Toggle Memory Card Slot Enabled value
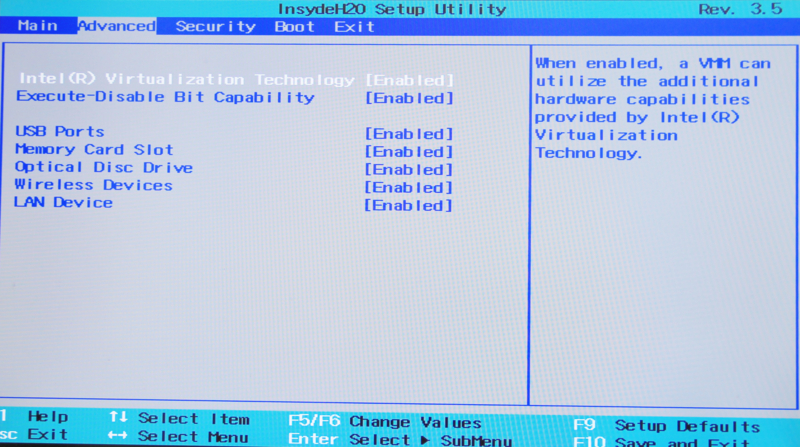 point(409,152)
